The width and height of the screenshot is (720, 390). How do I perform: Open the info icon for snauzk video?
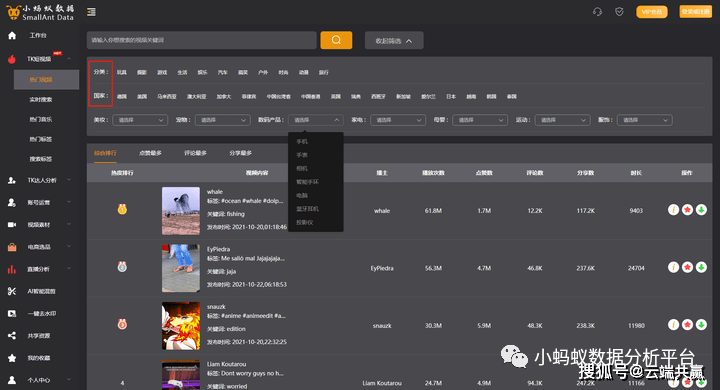(673, 325)
